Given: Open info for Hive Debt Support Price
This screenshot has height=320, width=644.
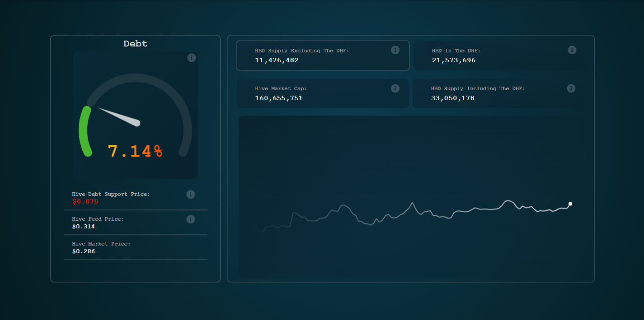Looking at the screenshot, I should [x=191, y=195].
